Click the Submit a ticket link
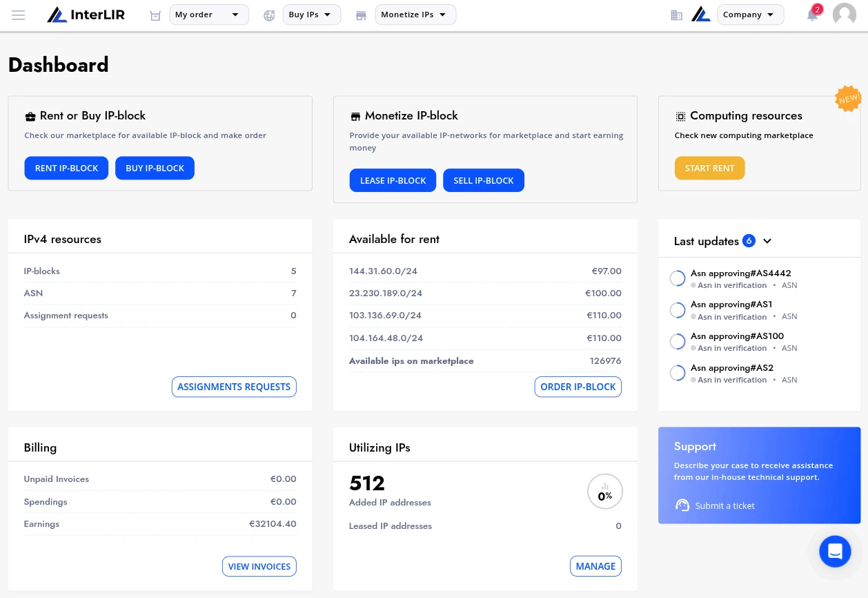Image resolution: width=868 pixels, height=598 pixels. click(724, 505)
